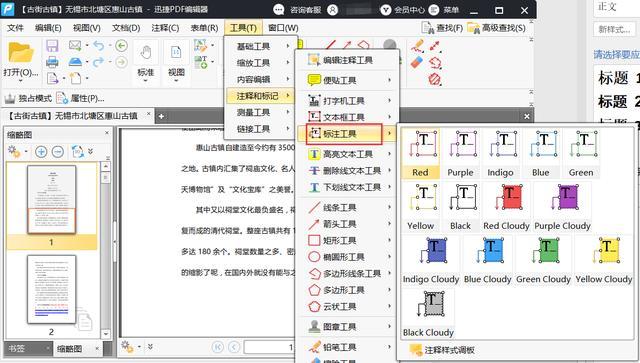Expand the 基础工具 submenu
Image resolution: width=640 pixels, height=363 pixels.
click(259, 46)
